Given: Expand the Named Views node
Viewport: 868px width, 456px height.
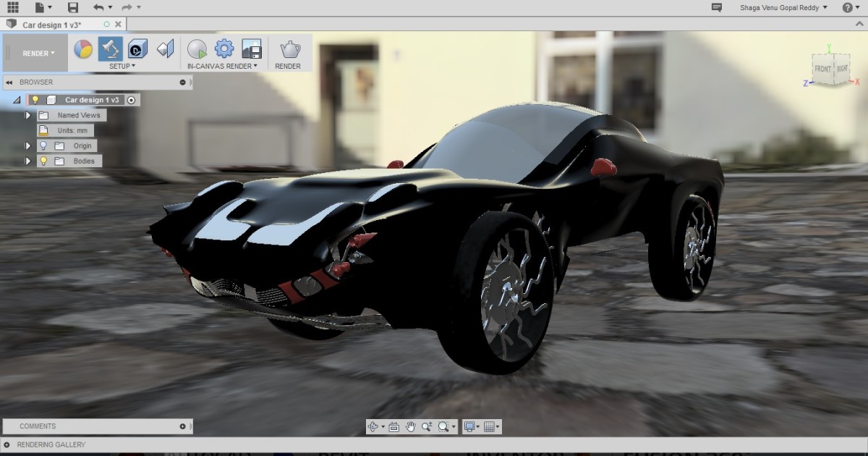Looking at the screenshot, I should (27, 114).
